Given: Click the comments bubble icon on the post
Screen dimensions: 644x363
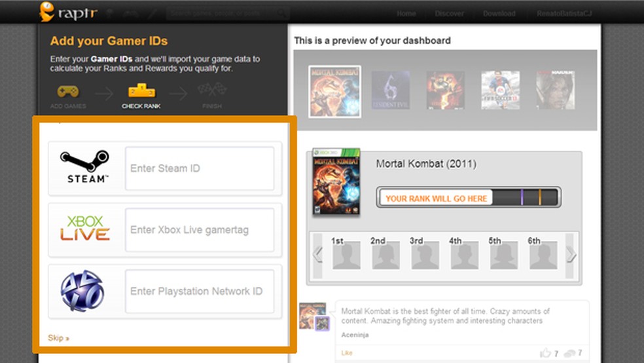Looking at the screenshot, I should tap(569, 353).
